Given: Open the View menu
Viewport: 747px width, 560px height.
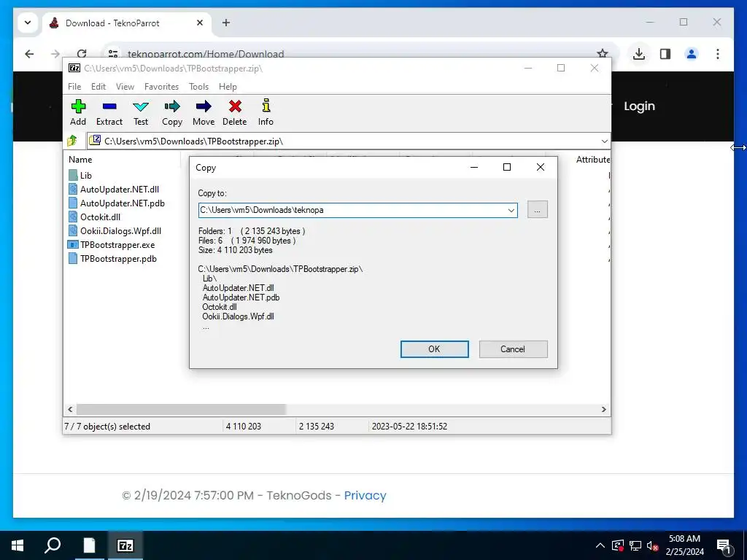Looking at the screenshot, I should (x=125, y=87).
